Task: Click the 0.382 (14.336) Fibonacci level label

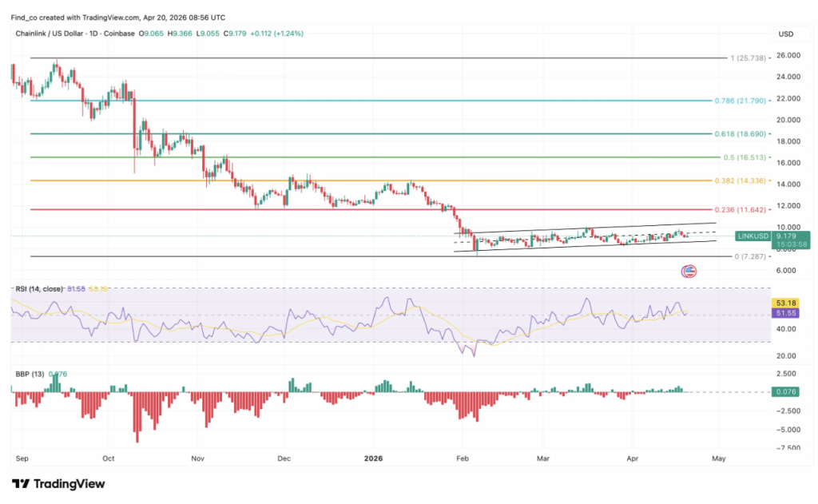Action: point(742,181)
